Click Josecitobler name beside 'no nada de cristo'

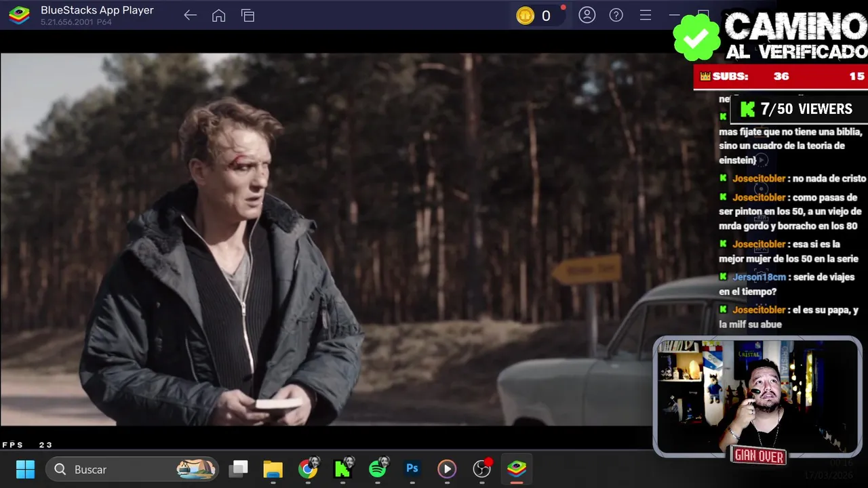pyautogui.click(x=759, y=178)
